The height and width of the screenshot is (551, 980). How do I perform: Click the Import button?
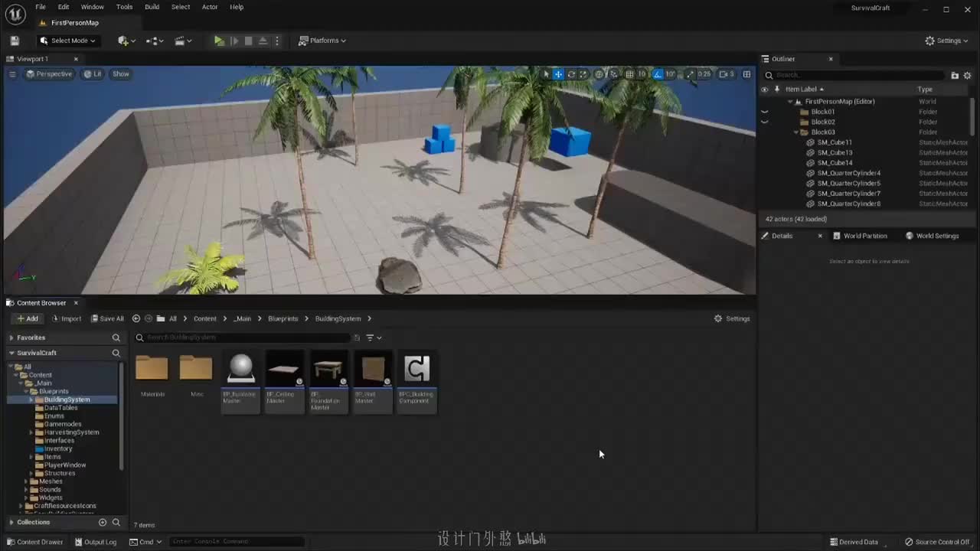pyautogui.click(x=66, y=318)
